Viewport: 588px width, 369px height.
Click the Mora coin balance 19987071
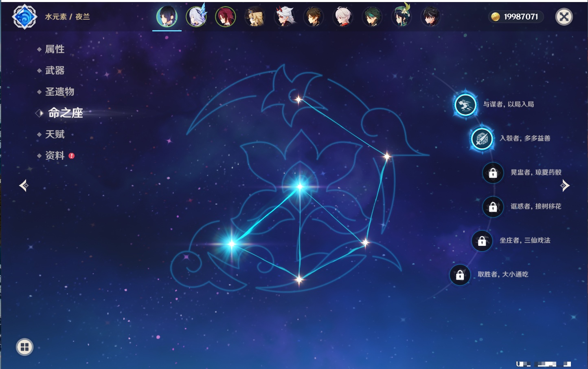tap(516, 17)
